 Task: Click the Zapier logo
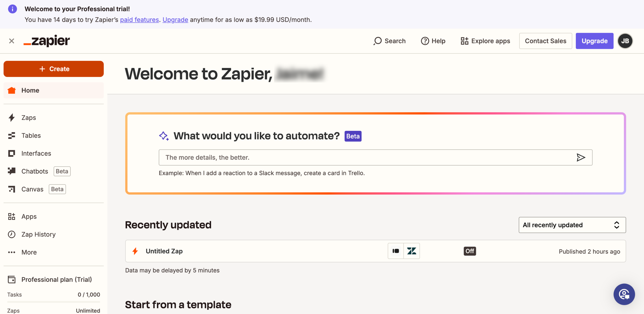[47, 41]
